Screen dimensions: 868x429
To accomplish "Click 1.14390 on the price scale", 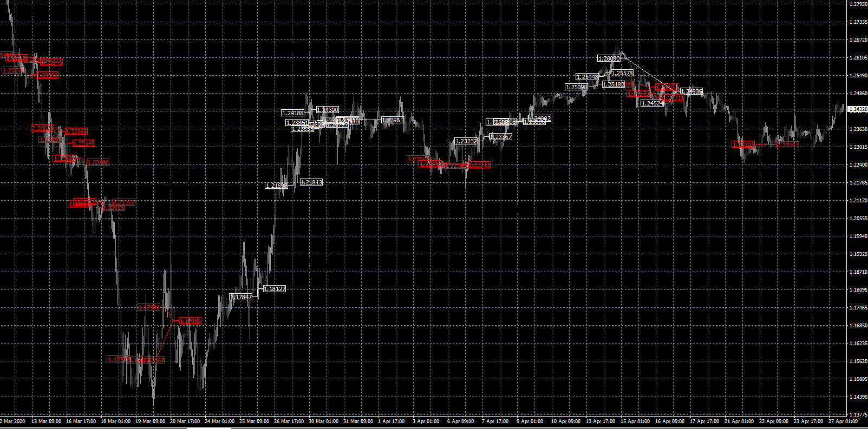I will (858, 397).
